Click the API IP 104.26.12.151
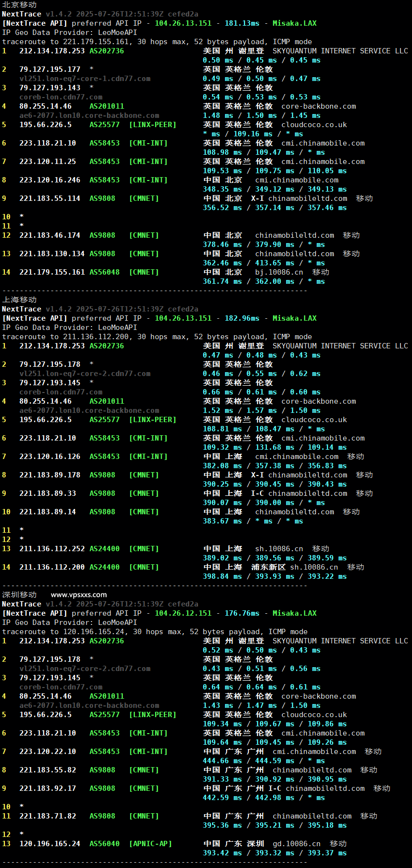 183,613
